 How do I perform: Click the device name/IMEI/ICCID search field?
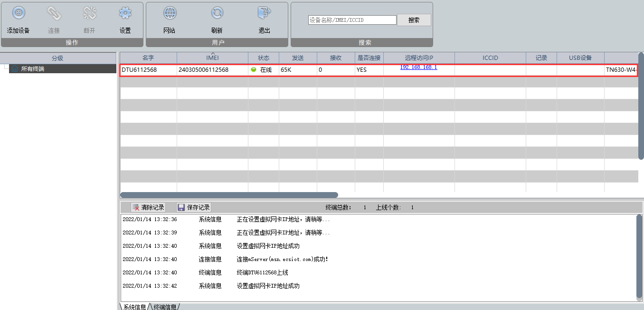352,20
